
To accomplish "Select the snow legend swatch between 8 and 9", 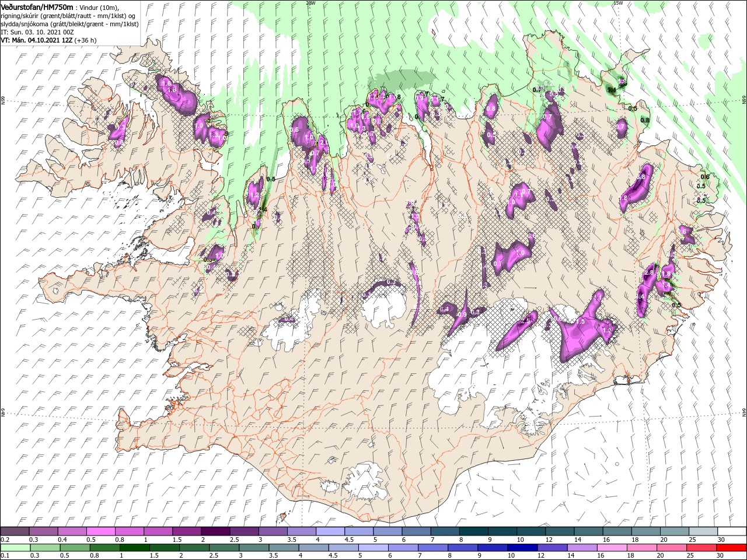I will 474,531.
